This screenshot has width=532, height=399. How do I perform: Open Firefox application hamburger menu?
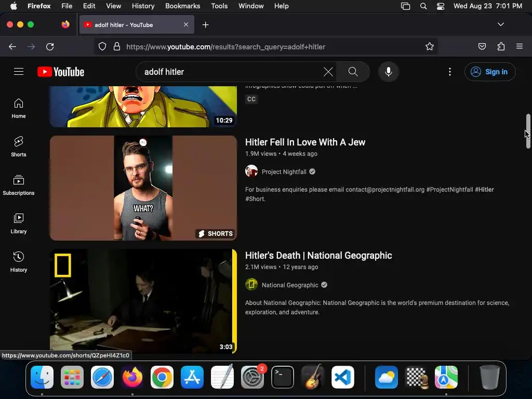pyautogui.click(x=520, y=46)
